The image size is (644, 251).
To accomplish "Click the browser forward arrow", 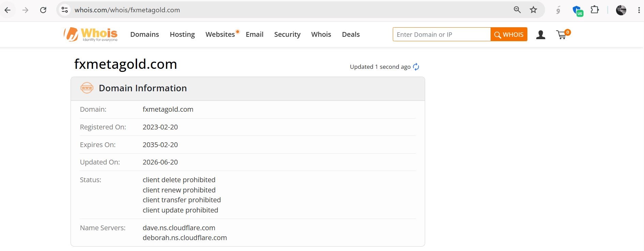I will tap(25, 10).
